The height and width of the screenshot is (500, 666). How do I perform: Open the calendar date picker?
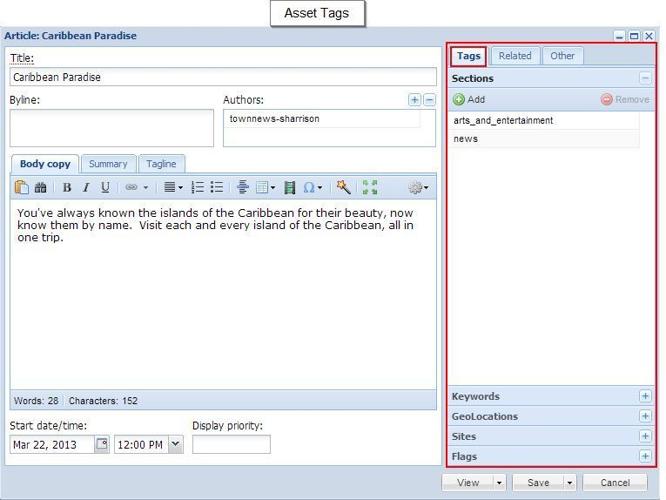[101, 445]
